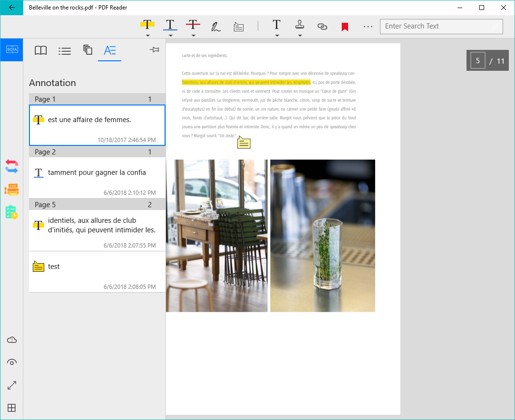Click the yellow highlighted text in document
The image size is (515, 420).
point(246,82)
